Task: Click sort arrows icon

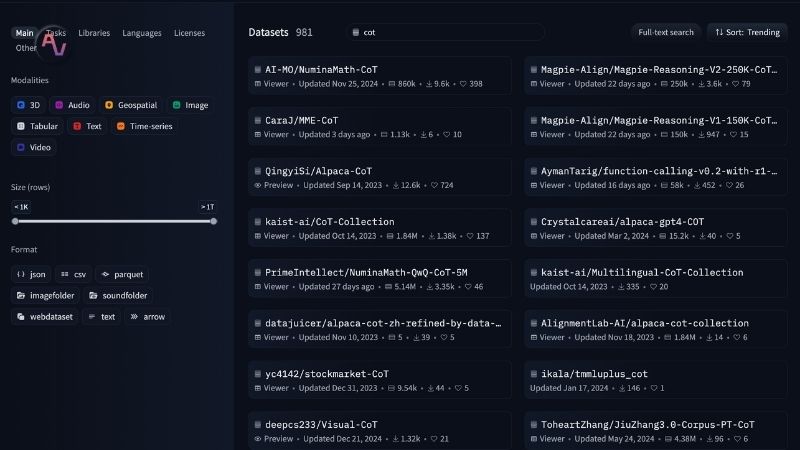Action: [x=719, y=32]
